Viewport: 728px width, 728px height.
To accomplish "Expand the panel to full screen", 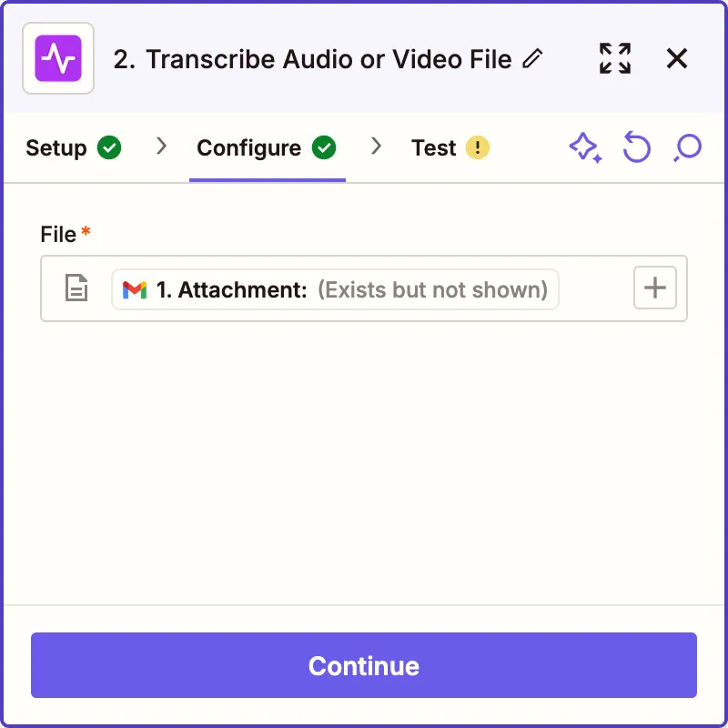I will (x=615, y=58).
